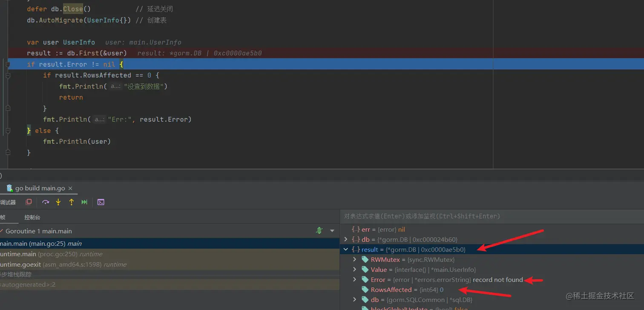
Task: Select the err = nil variable row
Action: pyautogui.click(x=492, y=230)
